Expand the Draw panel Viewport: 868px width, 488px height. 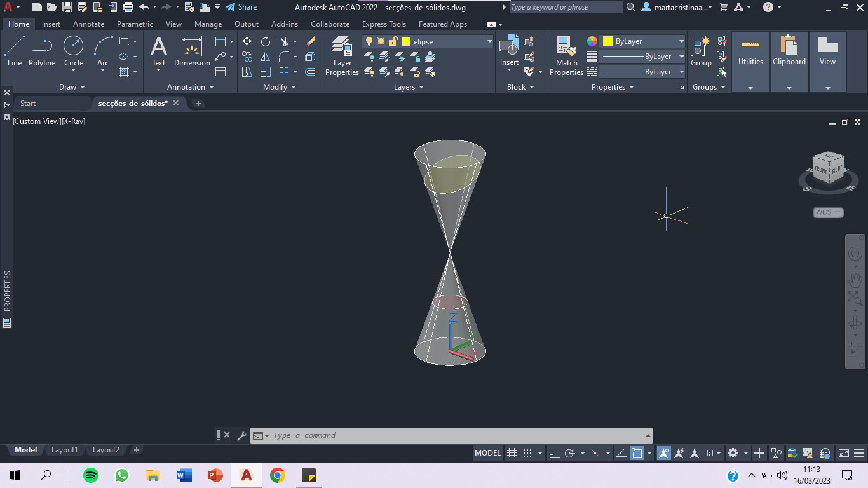click(x=72, y=87)
